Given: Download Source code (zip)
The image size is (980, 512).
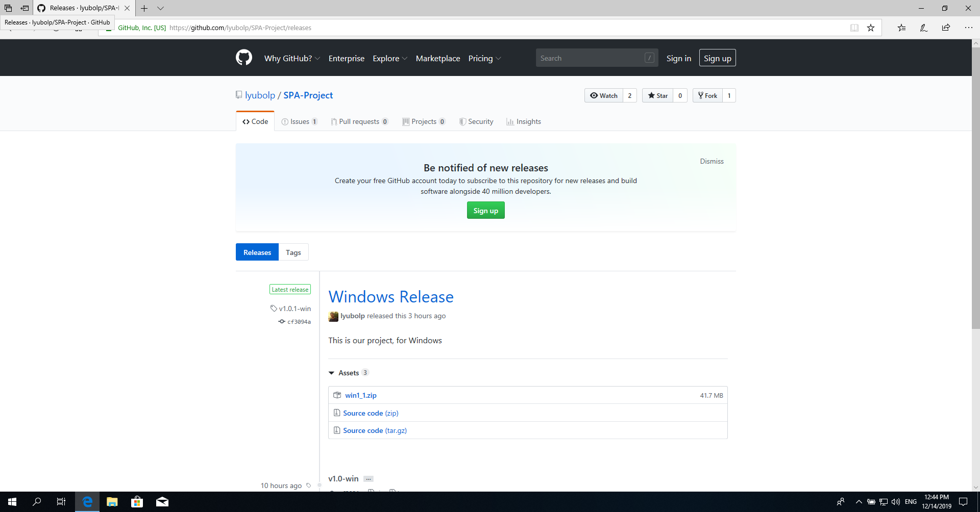Looking at the screenshot, I should (371, 413).
